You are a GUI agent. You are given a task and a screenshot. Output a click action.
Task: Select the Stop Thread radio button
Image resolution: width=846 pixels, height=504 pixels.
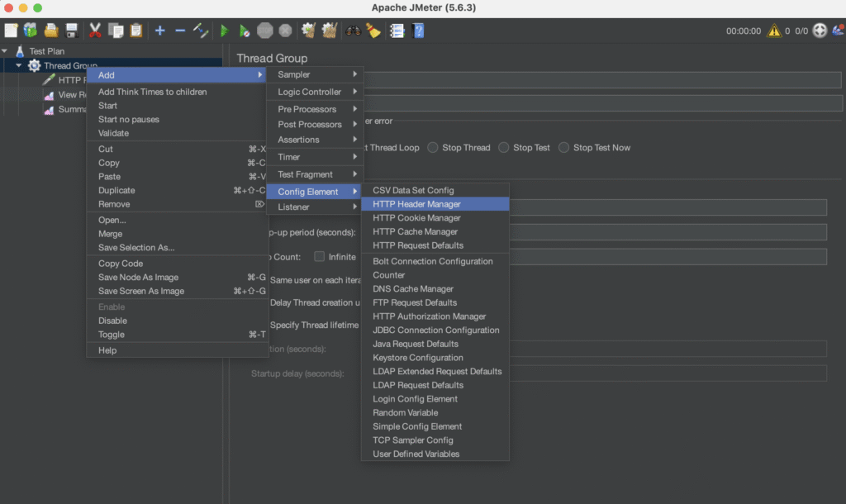click(x=433, y=148)
